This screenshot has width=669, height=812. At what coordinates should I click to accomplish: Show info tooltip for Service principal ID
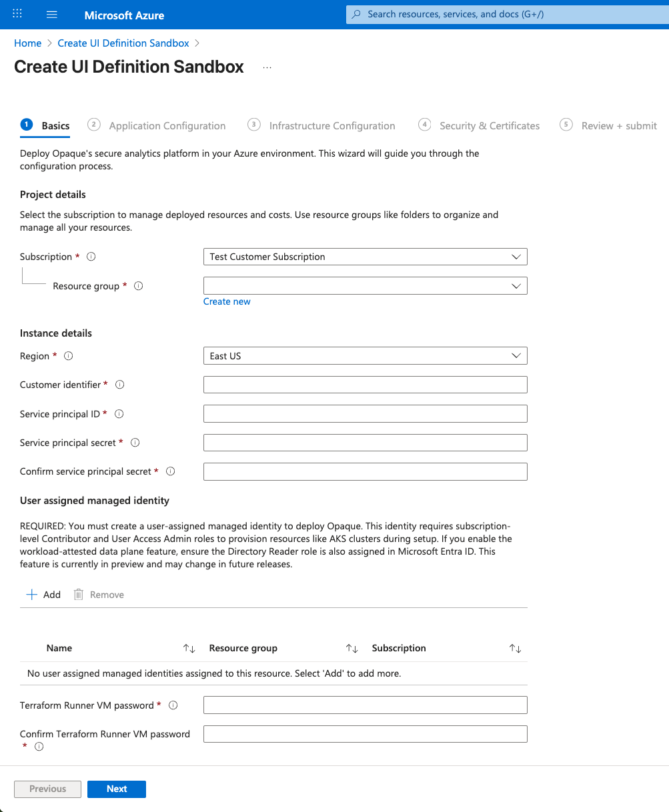pos(119,414)
